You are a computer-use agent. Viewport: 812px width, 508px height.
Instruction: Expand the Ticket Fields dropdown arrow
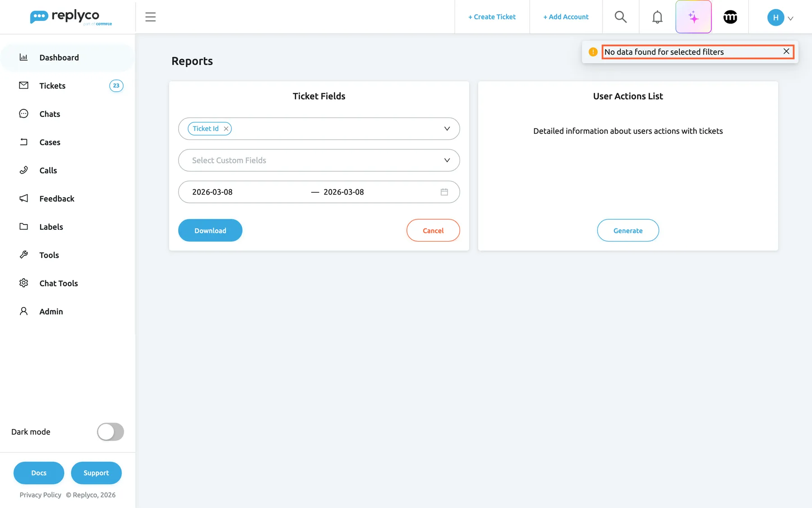click(x=447, y=129)
